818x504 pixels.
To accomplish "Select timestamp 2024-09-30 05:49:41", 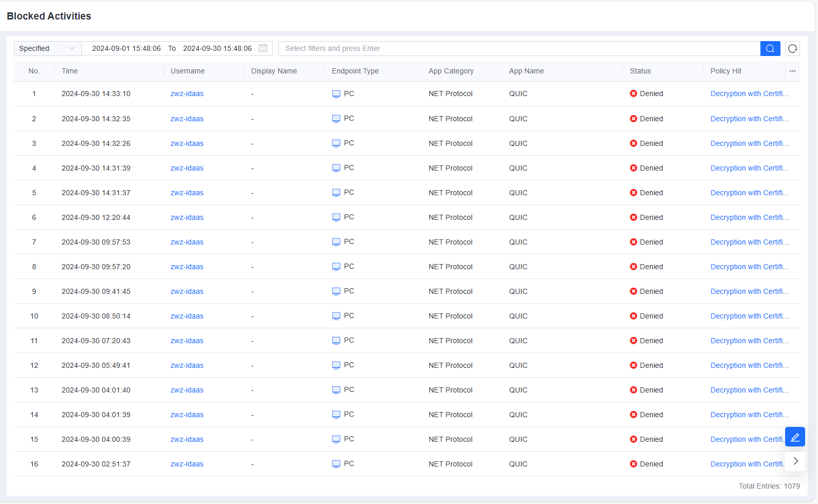I will point(96,365).
